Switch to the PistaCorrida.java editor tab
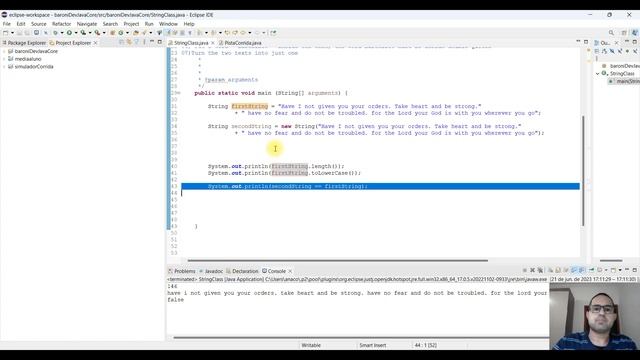Screen dimensions: 640x360 point(240,42)
